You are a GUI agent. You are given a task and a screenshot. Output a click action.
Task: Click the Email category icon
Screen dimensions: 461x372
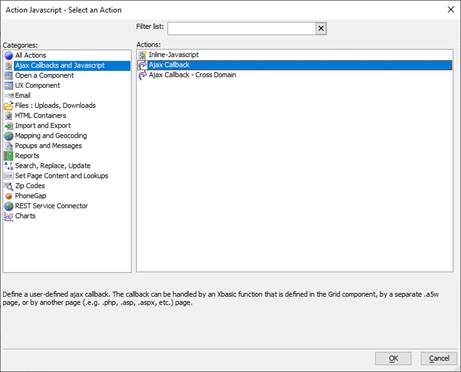click(x=9, y=96)
